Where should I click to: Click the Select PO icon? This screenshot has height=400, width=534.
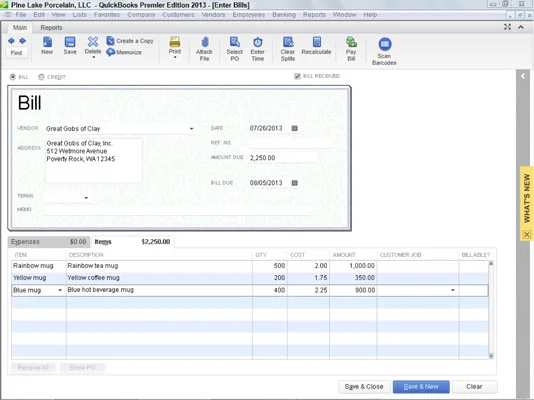pyautogui.click(x=235, y=42)
